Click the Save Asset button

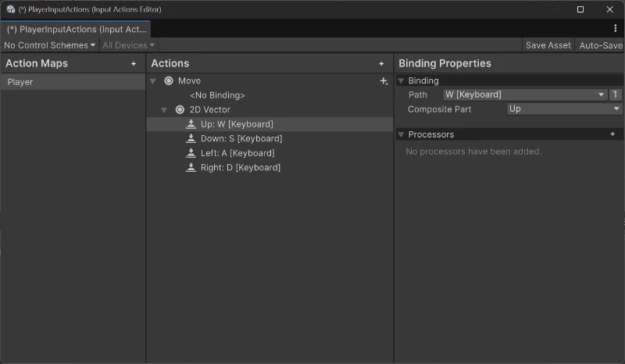[x=548, y=45]
